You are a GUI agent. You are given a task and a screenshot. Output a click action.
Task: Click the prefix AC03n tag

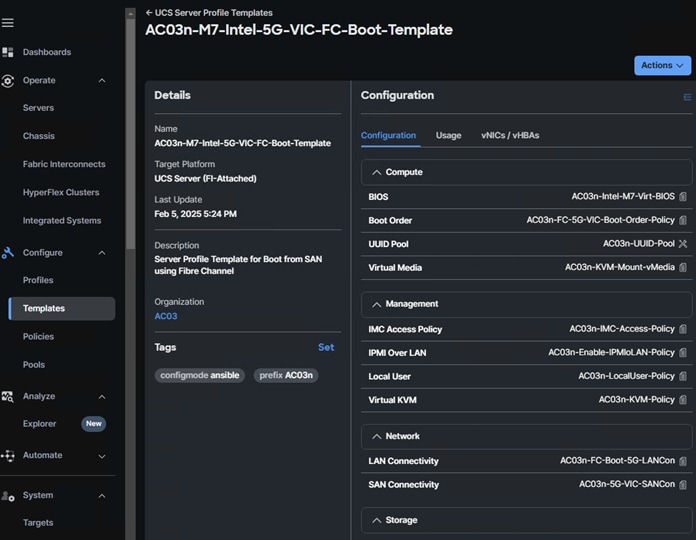point(286,375)
